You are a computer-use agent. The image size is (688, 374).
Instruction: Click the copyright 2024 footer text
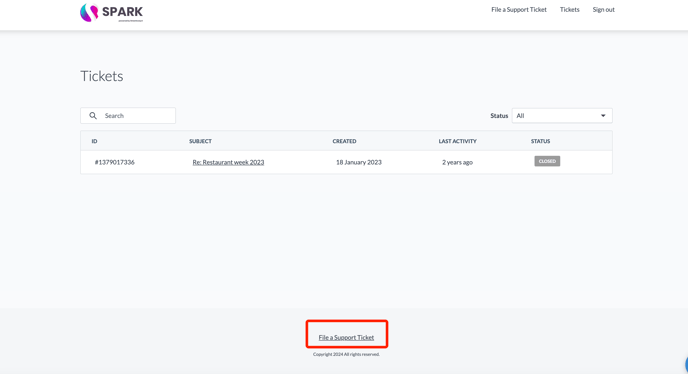(x=346, y=354)
